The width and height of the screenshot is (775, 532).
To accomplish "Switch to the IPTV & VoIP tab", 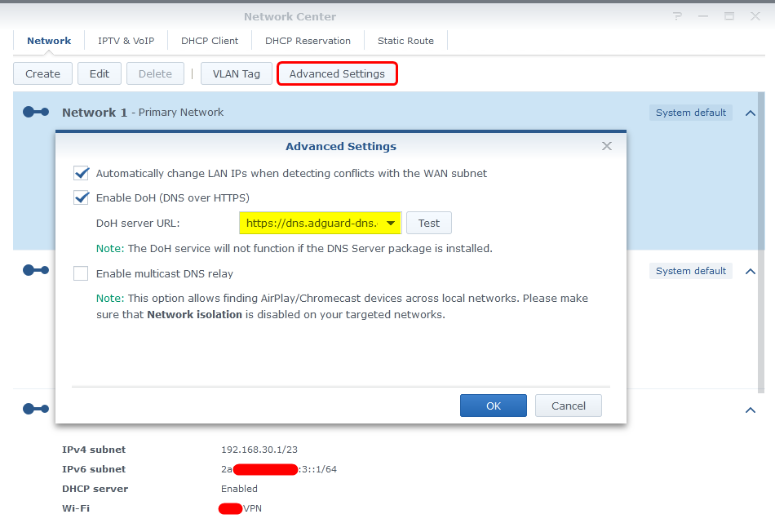I will coord(126,41).
